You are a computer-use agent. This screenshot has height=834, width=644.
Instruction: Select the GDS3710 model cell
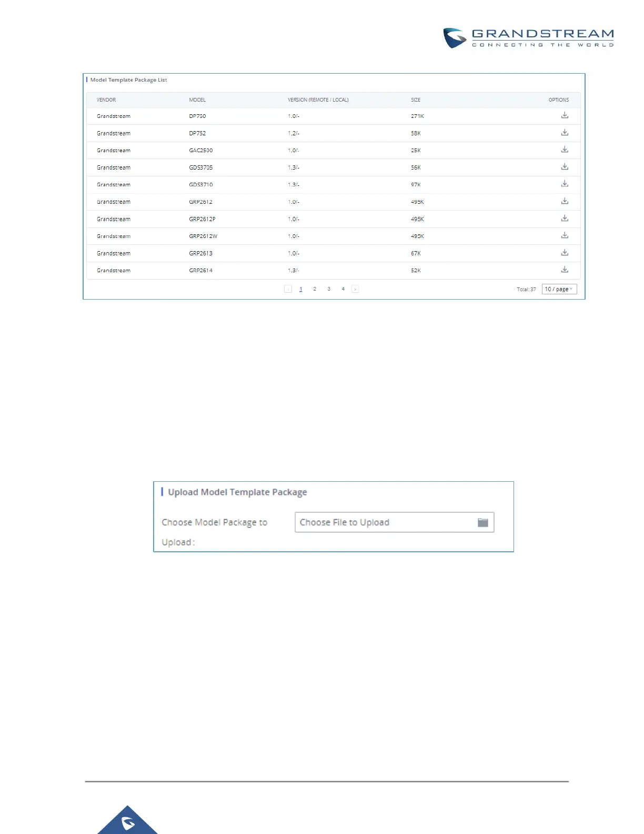(201, 185)
